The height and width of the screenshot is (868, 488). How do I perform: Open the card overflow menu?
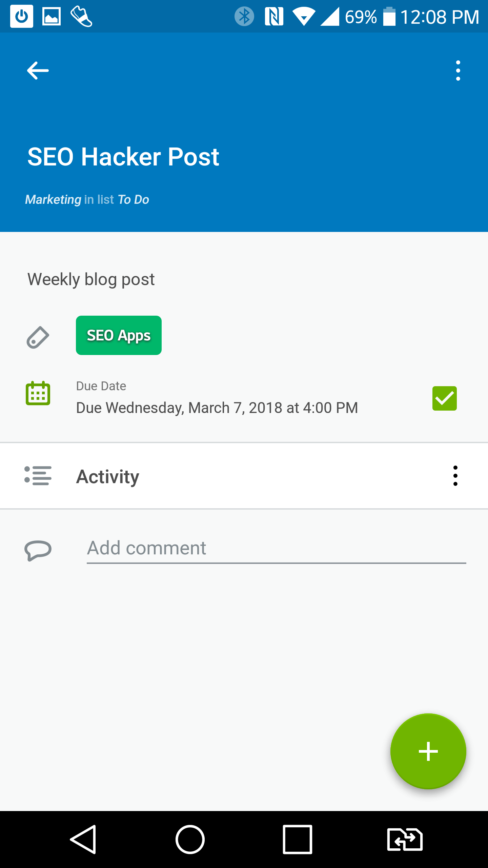tap(458, 71)
